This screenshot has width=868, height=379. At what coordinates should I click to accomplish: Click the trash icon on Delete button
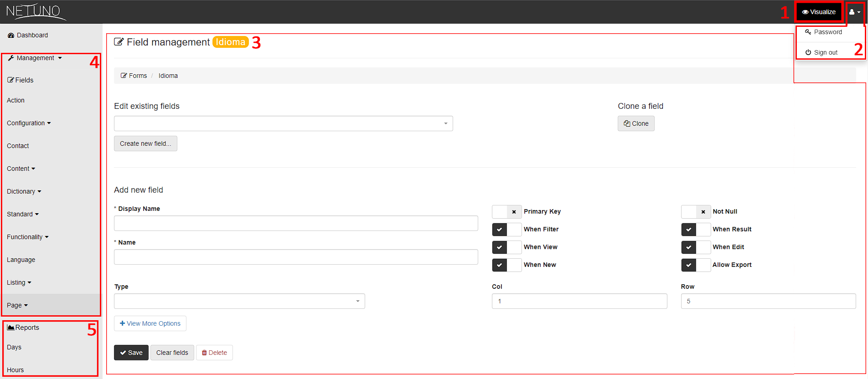pos(204,353)
